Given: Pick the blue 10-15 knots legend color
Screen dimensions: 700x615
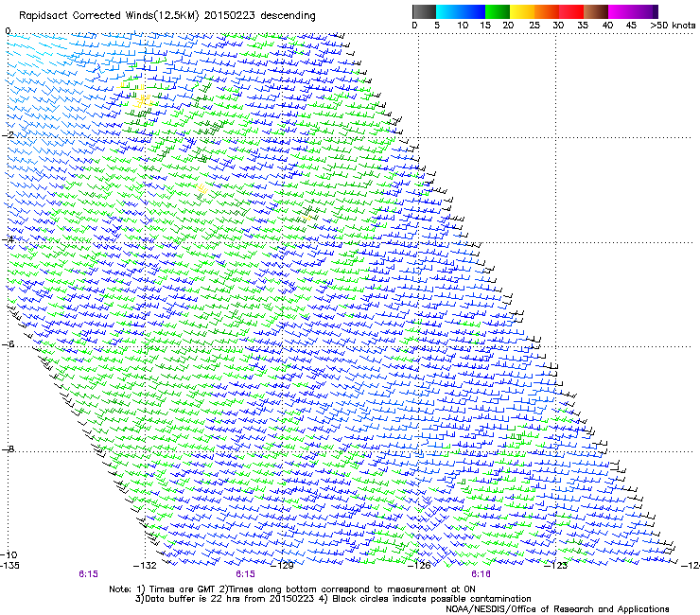Looking at the screenshot, I should pyautogui.click(x=473, y=11).
